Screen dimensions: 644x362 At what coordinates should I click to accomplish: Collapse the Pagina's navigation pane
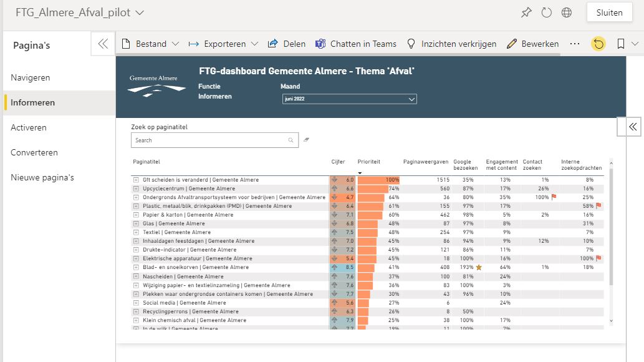coord(103,44)
